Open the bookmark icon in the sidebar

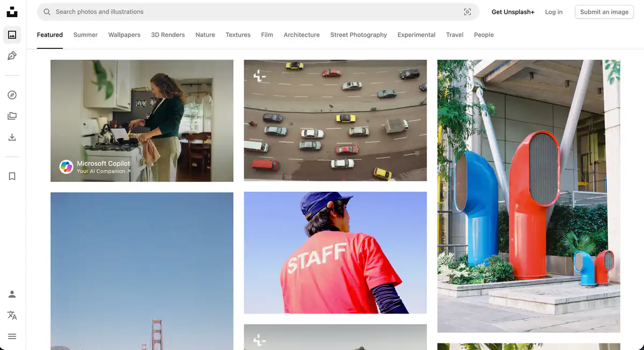coord(12,176)
